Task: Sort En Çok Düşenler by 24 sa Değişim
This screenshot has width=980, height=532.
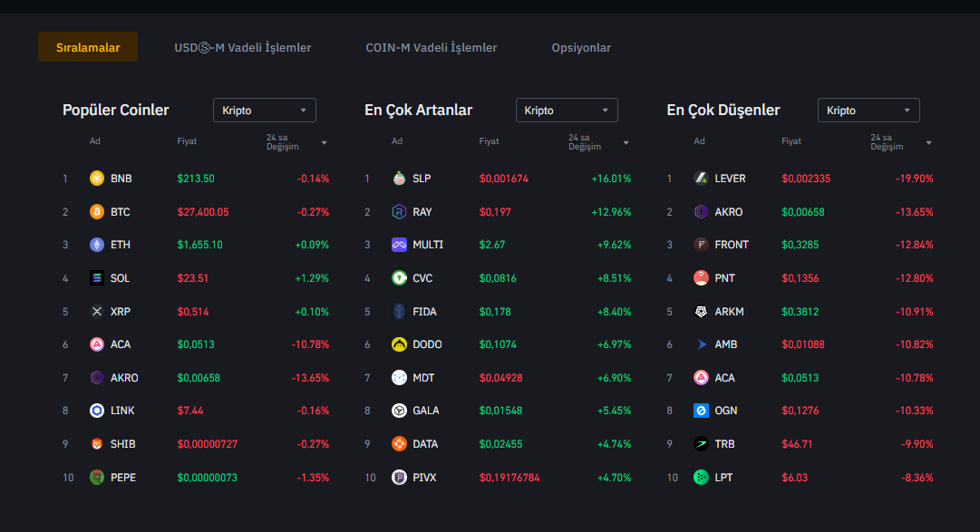Action: [927, 143]
